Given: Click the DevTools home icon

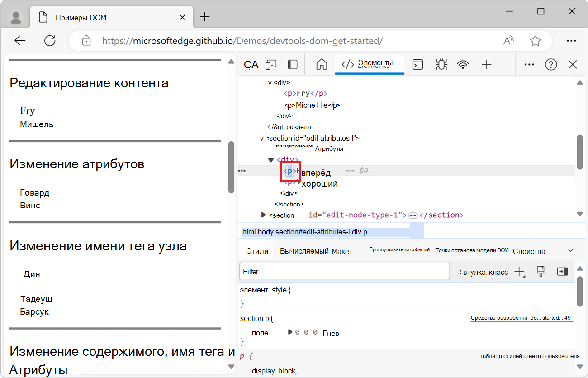Looking at the screenshot, I should coord(321,64).
